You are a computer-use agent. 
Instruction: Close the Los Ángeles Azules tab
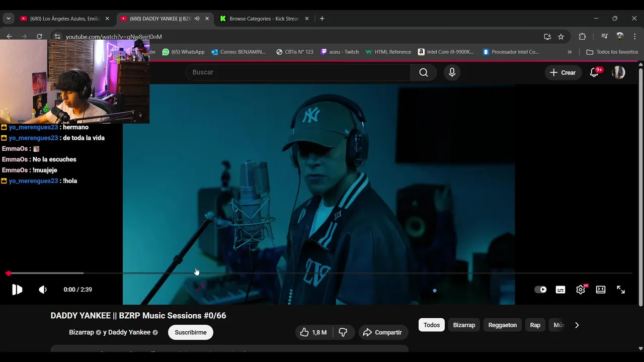click(107, 19)
